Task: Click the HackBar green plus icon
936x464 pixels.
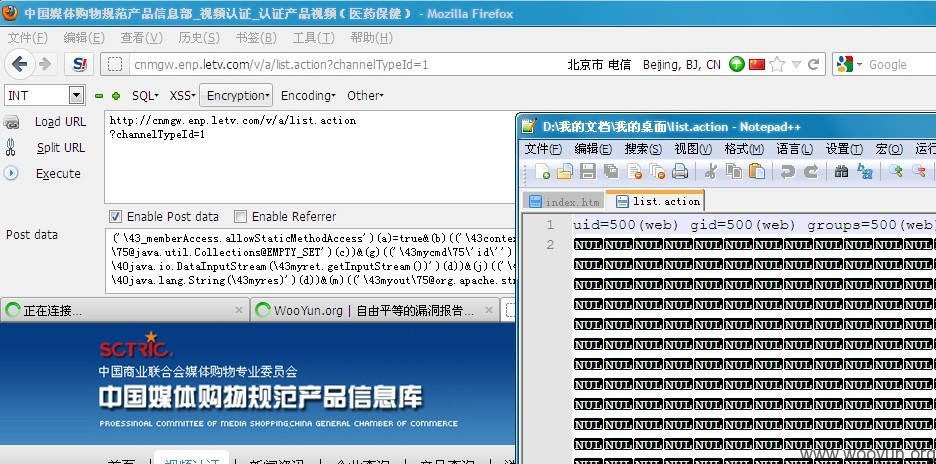Action: (x=116, y=96)
